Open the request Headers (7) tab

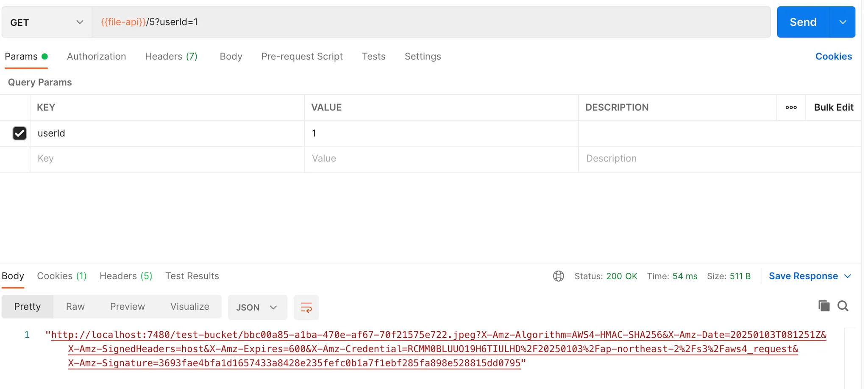point(171,56)
